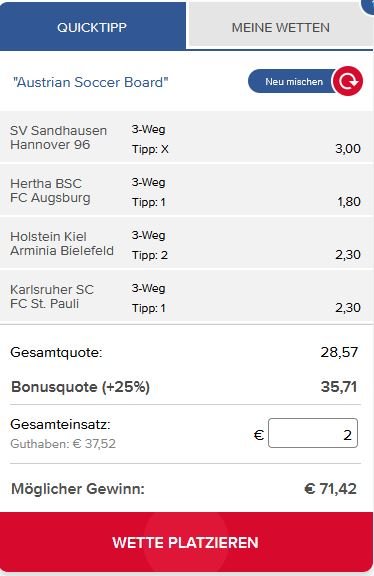This screenshot has height=576, width=374.
Task: Select the Hertha BSC vs FC Augsburg bet
Action: click(186, 190)
